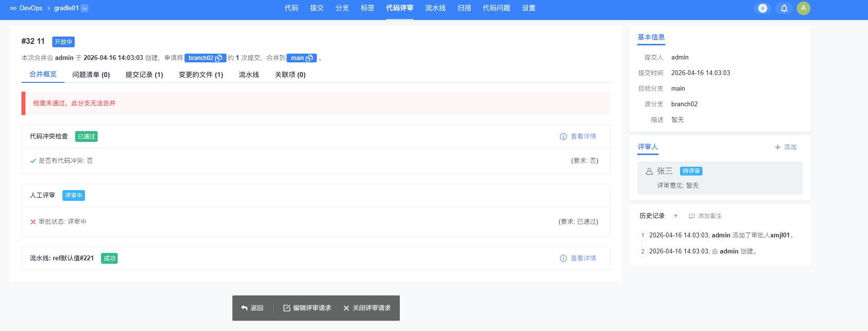The image size is (868, 331).
Task: View details of code conflict check
Action: click(578, 136)
